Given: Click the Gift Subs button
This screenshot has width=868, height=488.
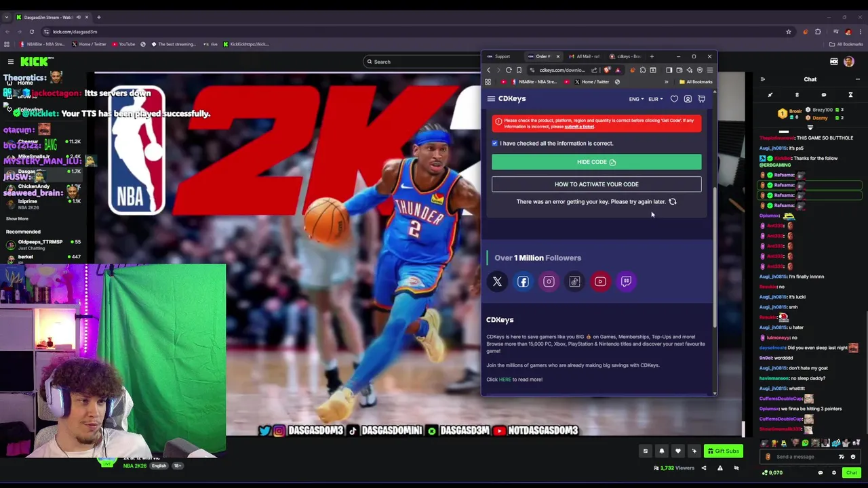Looking at the screenshot, I should pyautogui.click(x=724, y=451).
